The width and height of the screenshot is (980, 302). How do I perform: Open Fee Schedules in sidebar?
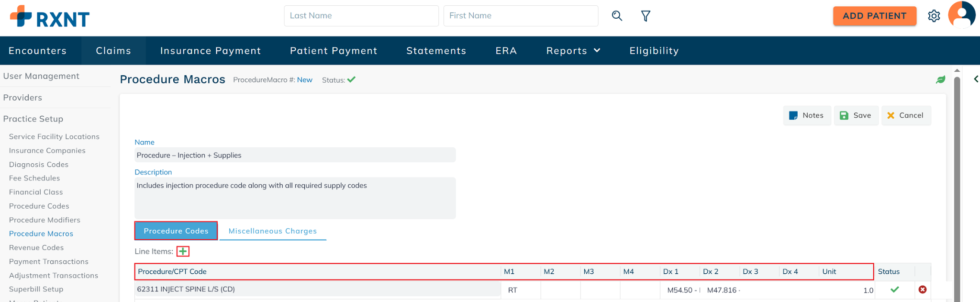pyautogui.click(x=34, y=178)
